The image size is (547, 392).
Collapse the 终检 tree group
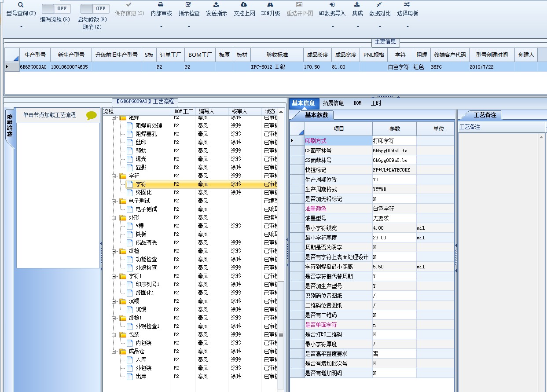pos(114,251)
